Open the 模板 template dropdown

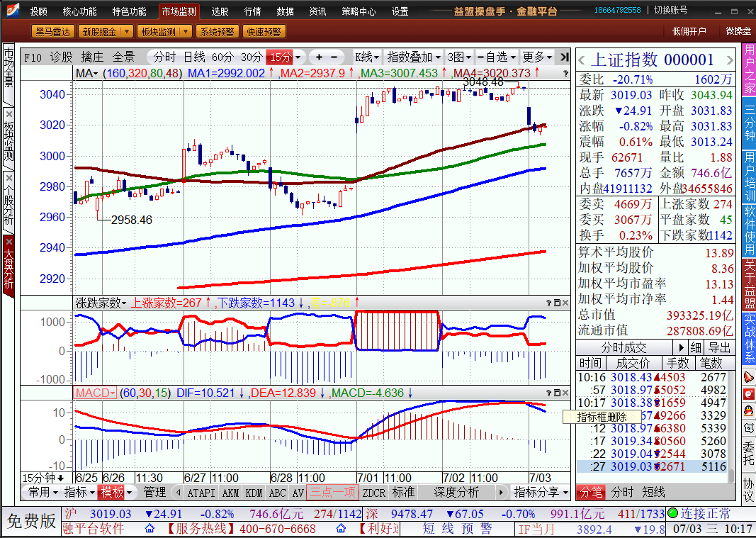click(116, 492)
